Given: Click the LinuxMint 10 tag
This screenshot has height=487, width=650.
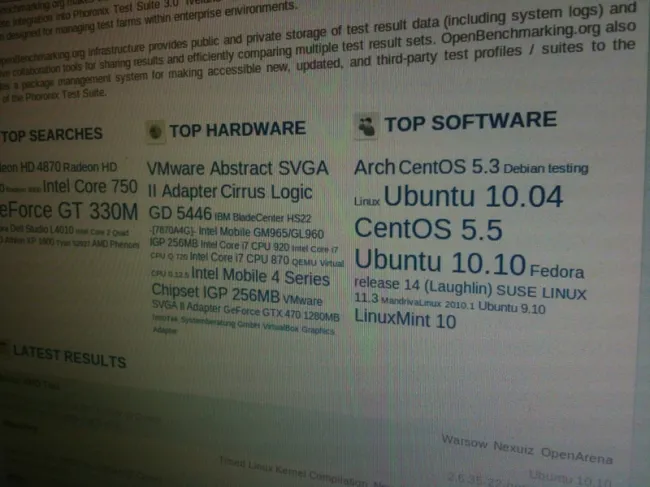Looking at the screenshot, I should coord(405,319).
